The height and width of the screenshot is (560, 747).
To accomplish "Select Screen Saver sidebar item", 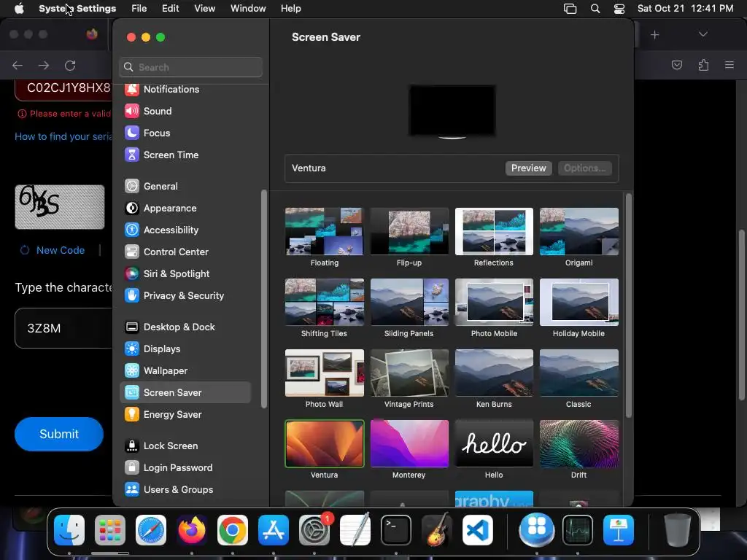I will click(185, 393).
